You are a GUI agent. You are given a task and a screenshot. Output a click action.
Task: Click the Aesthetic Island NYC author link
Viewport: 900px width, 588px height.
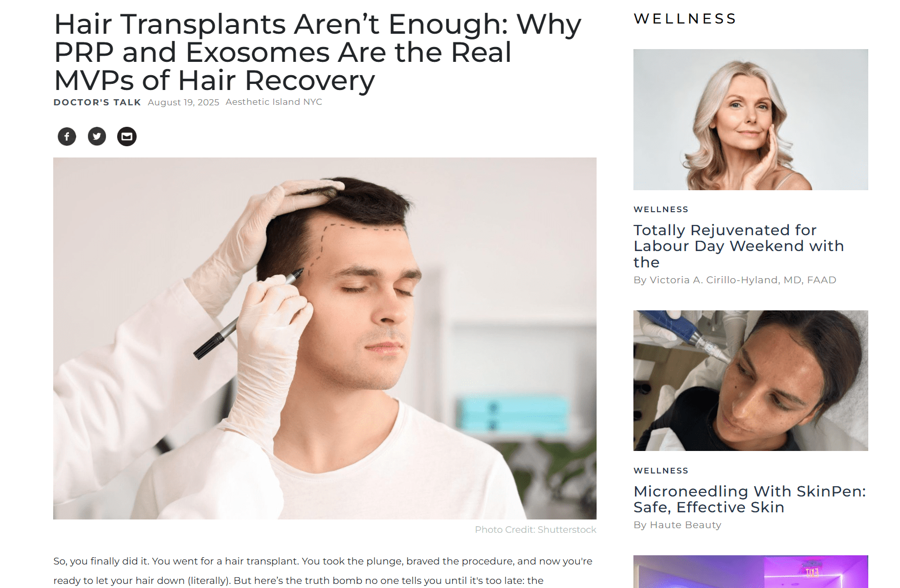pyautogui.click(x=274, y=102)
